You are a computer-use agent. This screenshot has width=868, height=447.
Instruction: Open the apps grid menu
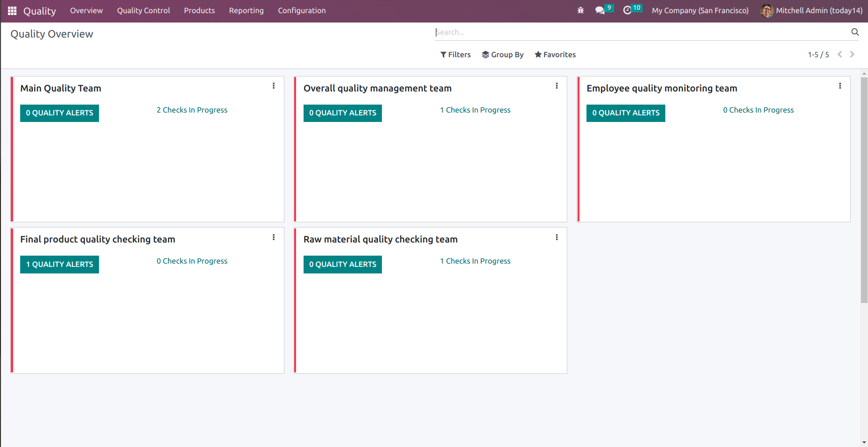[12, 10]
